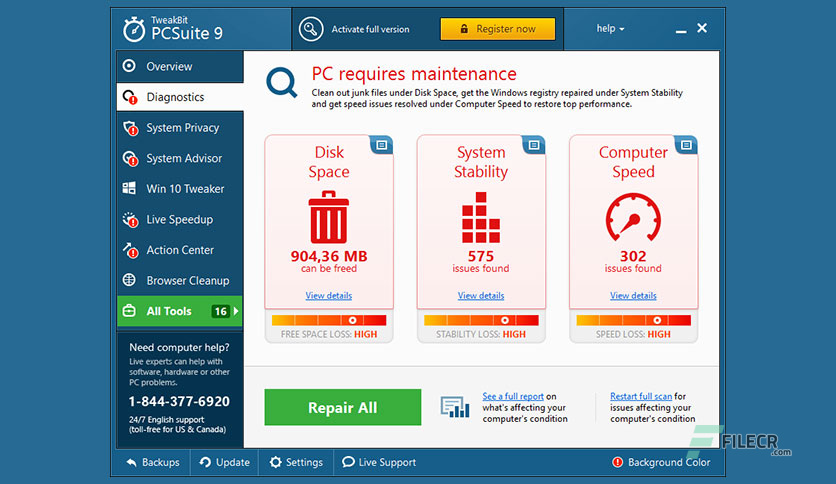
Task: Select the Diagnostics tab
Action: point(180,97)
